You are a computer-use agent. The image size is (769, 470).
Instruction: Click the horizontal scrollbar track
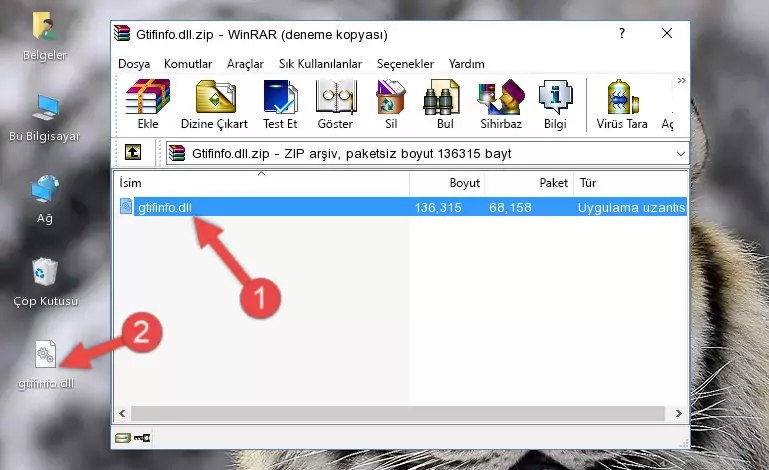click(398, 414)
